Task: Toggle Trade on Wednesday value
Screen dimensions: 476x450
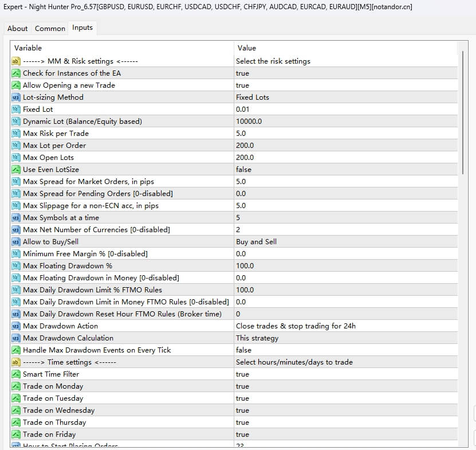Action: (x=346, y=410)
